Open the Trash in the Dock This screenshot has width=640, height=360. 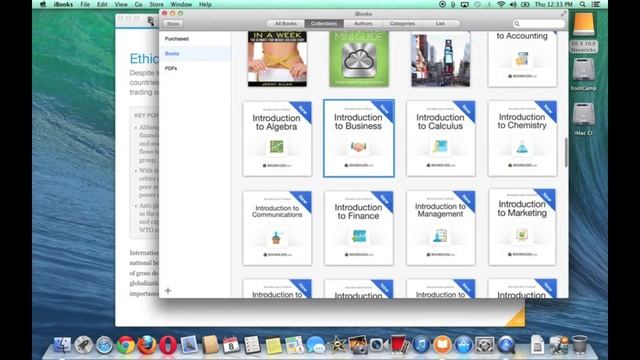580,345
